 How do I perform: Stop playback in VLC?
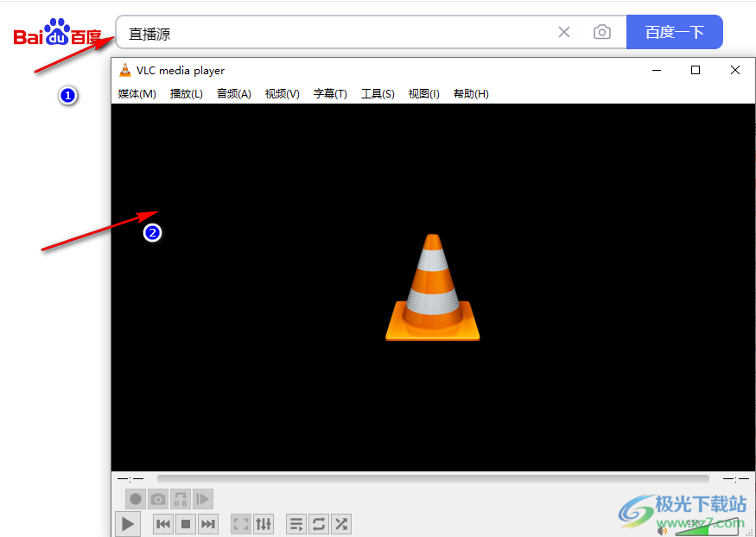[x=186, y=524]
